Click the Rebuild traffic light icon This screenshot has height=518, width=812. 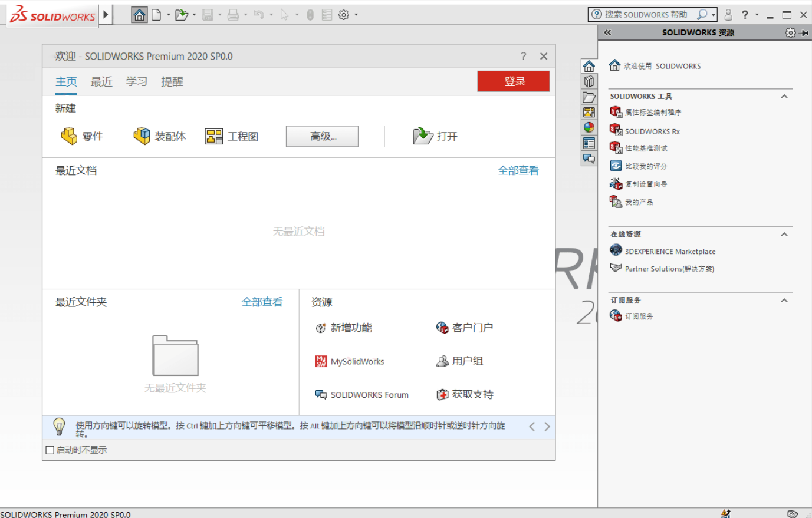pos(310,15)
